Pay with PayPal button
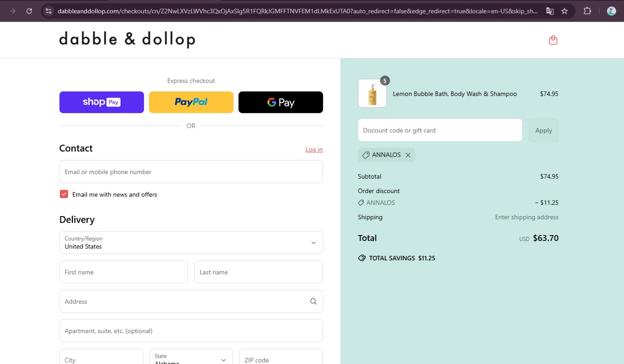 click(191, 102)
